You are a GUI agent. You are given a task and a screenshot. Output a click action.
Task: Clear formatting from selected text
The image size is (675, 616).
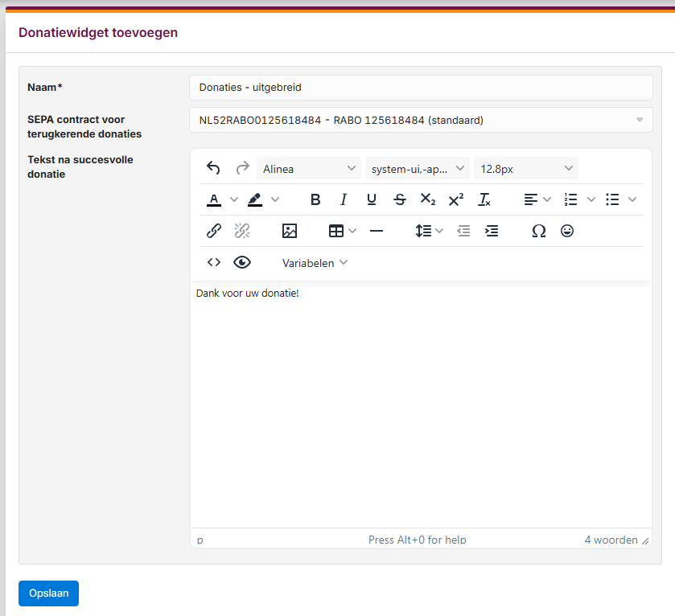[x=484, y=199]
